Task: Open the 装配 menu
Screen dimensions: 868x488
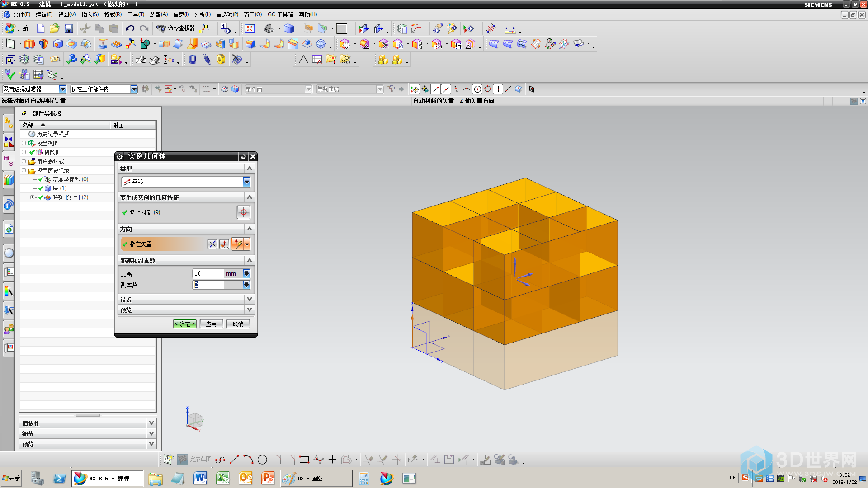Action: 158,14
